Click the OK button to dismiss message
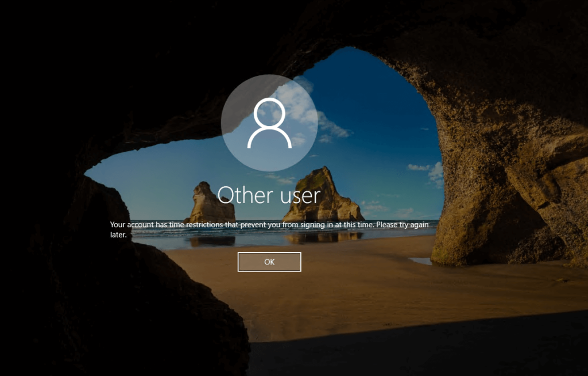The width and height of the screenshot is (588, 376). [269, 262]
